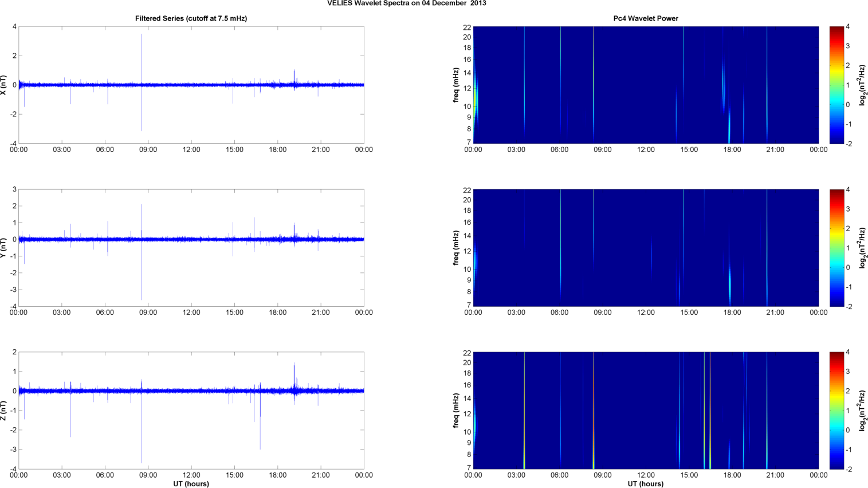This screenshot has height=488, width=868.
Task: Select the Z (nT) axis label
Action: click(4, 411)
